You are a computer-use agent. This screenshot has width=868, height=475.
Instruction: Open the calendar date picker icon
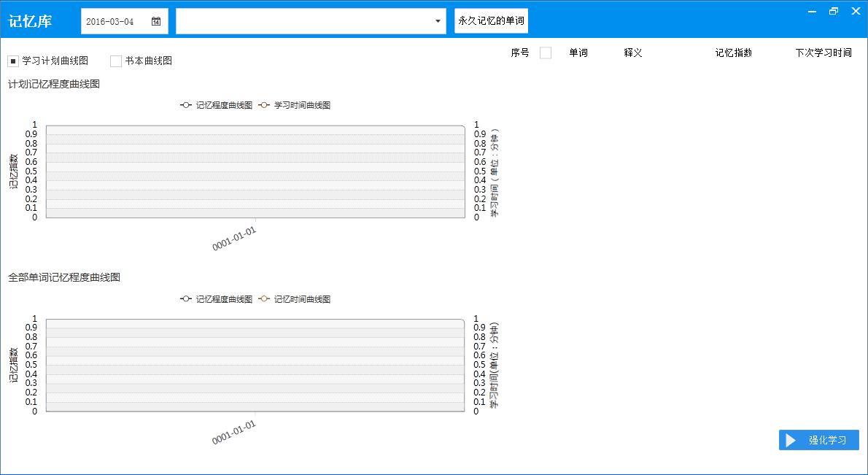point(156,21)
